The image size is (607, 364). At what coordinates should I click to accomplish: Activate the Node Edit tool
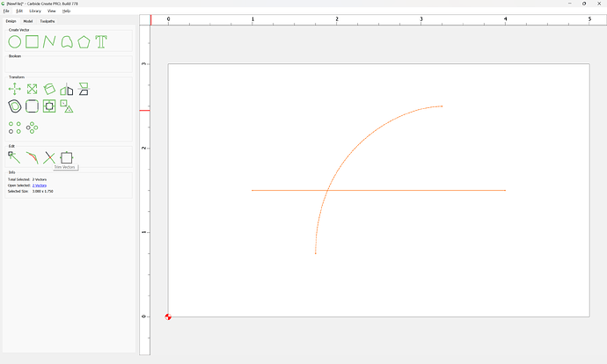pos(14,157)
